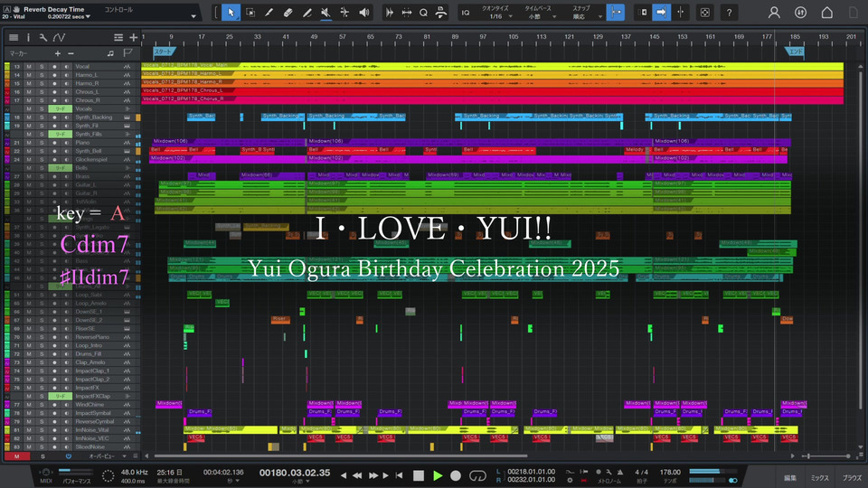This screenshot has height=488, width=868.
Task: Click Return to Zero transport button
Action: [399, 475]
